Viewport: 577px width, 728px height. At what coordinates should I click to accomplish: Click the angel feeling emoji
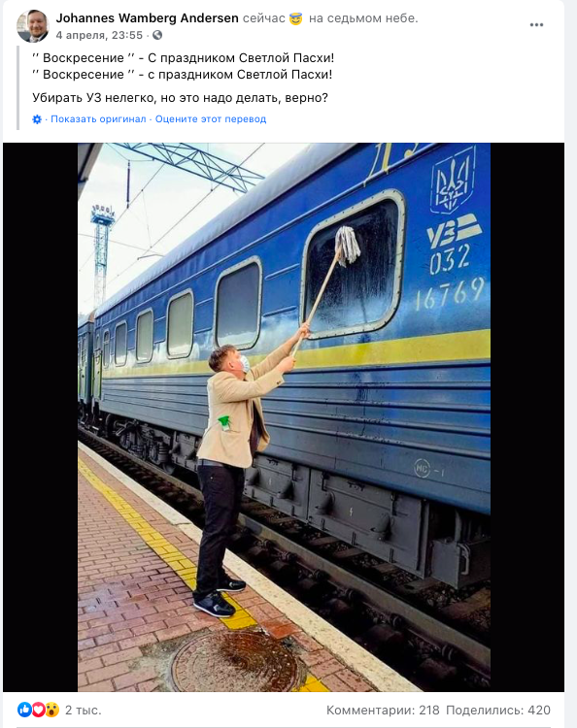[x=296, y=18]
